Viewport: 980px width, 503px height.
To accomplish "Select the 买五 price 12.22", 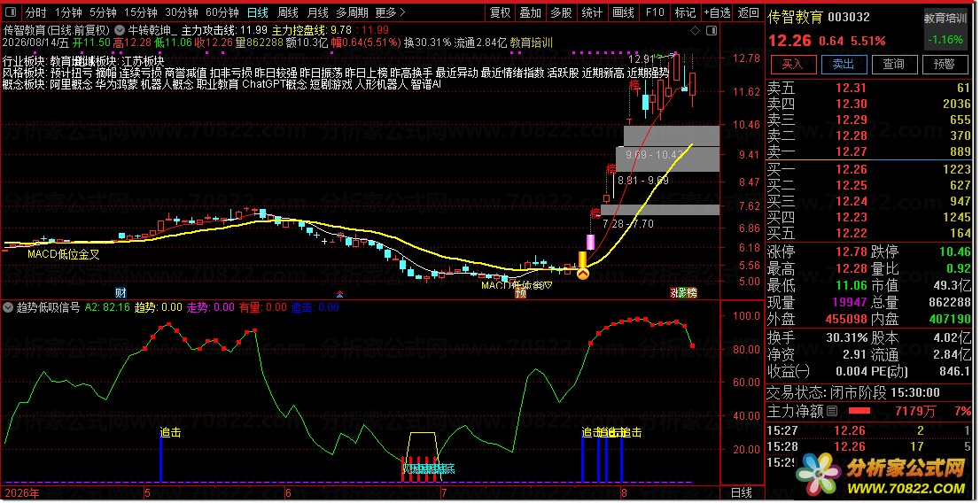I will pos(852,233).
